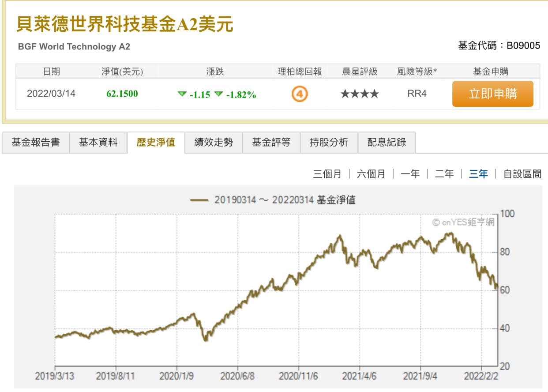
Task: Show the 六個月 chart range
Action: [372, 174]
